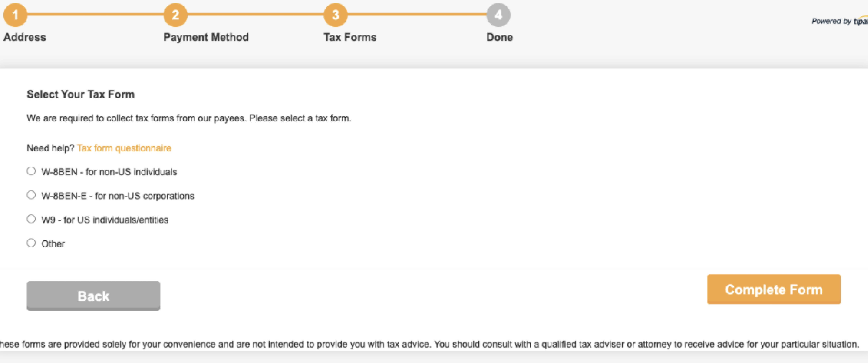Open the Tax form questionnaire link
This screenshot has height=363, width=868.
point(124,148)
